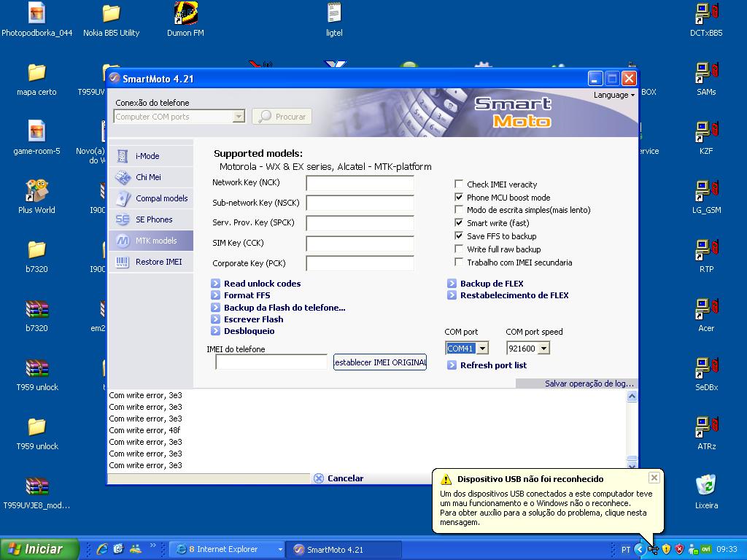Expand the Computer COM ports dropdown
Screen dimensions: 747x560
click(239, 117)
